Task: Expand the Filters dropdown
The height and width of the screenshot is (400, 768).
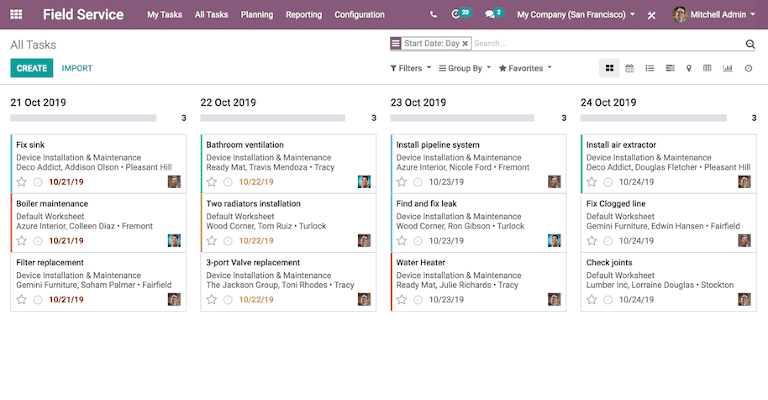Action: tap(410, 69)
